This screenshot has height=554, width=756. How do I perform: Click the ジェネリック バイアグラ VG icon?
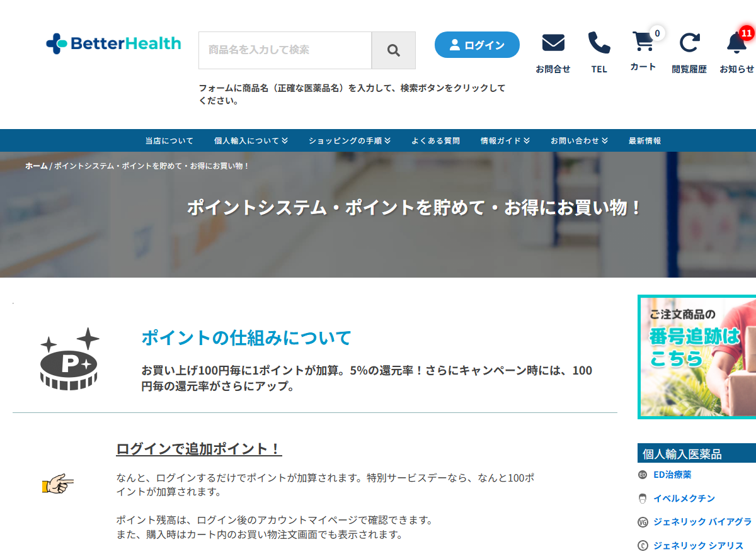point(643,522)
